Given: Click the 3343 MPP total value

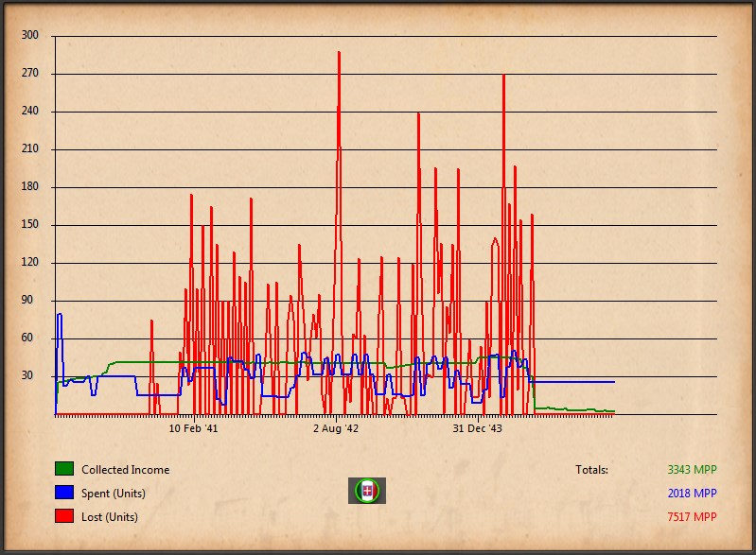Looking at the screenshot, I should click(x=692, y=469).
